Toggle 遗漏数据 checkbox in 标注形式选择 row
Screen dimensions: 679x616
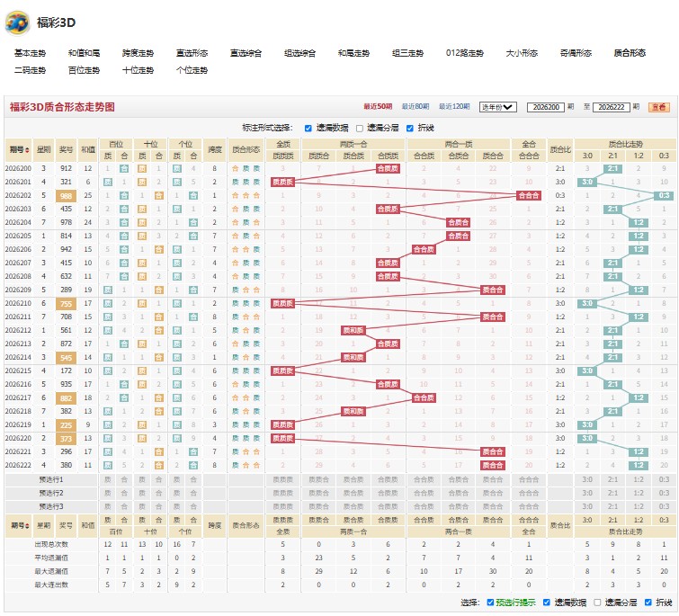[x=308, y=128]
